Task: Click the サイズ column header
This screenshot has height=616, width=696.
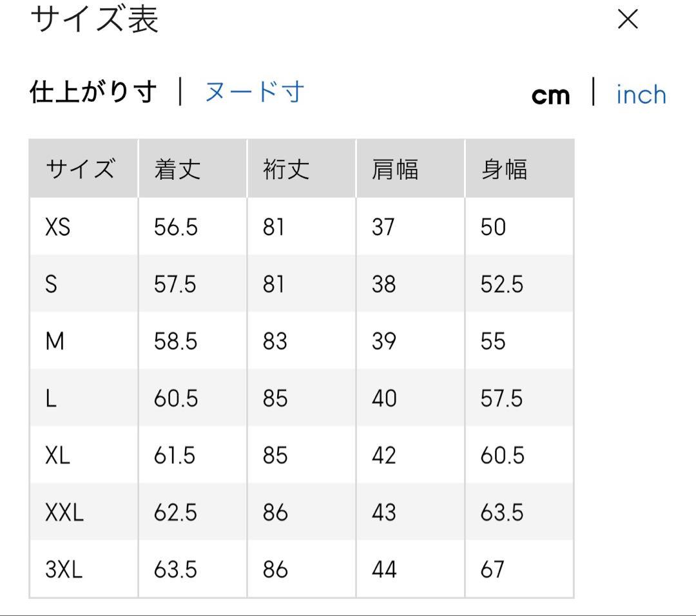Action: 81,169
